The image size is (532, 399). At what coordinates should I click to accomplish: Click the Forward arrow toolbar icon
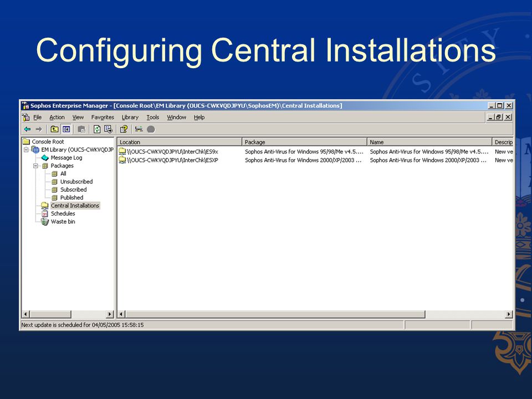(x=39, y=129)
